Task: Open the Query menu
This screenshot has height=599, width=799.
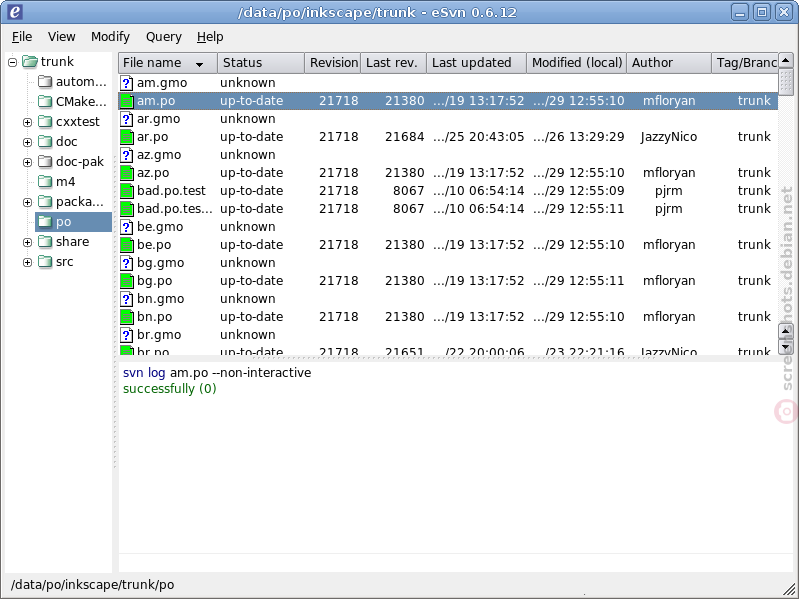Action: (164, 37)
